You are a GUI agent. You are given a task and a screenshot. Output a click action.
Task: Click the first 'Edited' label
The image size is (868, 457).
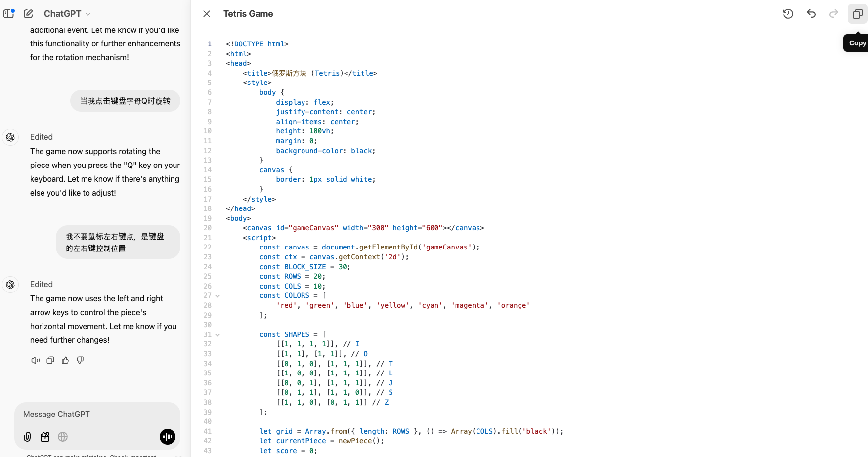42,137
